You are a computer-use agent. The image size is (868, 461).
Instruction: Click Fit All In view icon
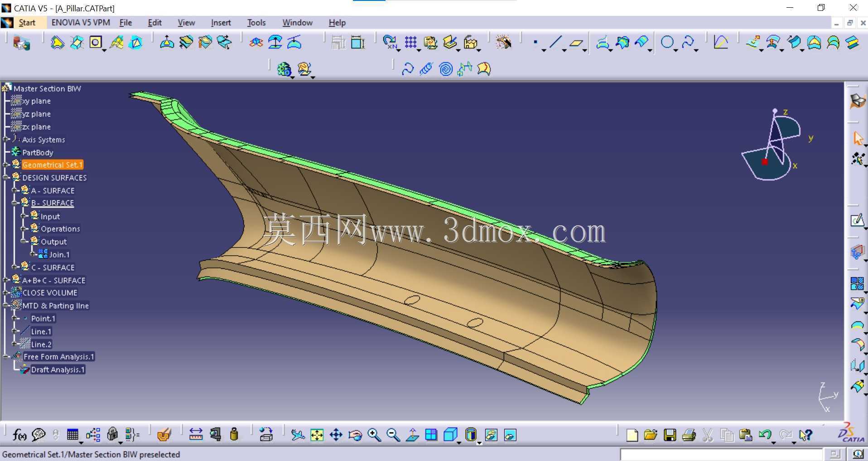(317, 435)
